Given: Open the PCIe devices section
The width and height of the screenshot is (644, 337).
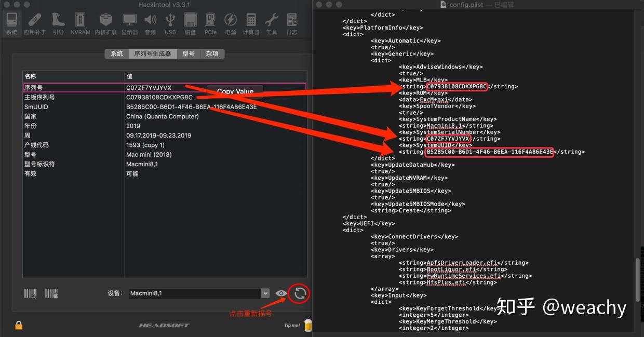Looking at the screenshot, I should (x=210, y=24).
